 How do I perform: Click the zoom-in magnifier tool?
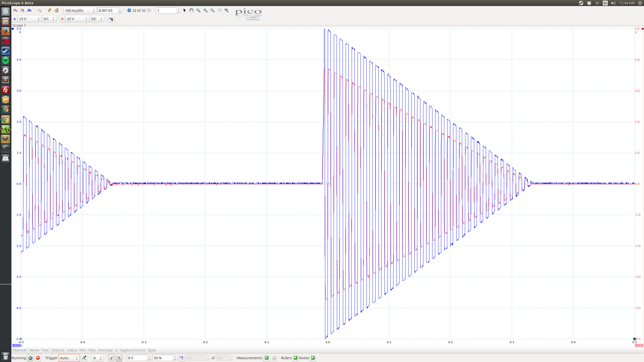(206, 10)
